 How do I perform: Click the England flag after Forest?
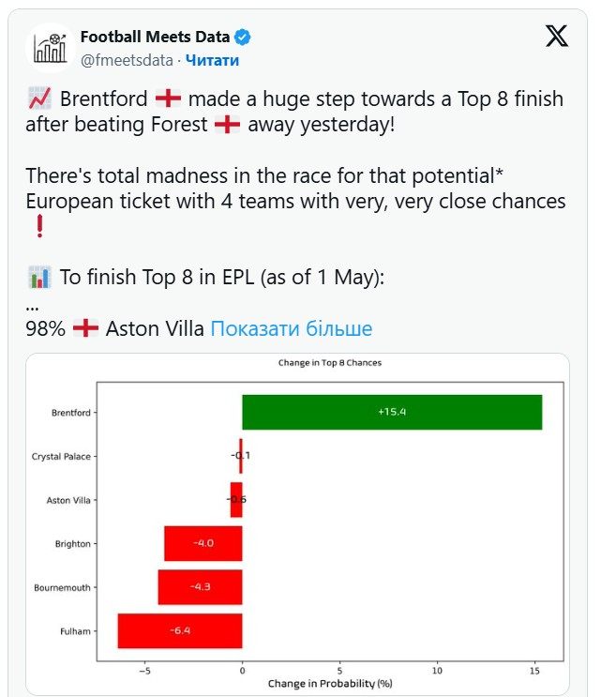tap(227, 125)
